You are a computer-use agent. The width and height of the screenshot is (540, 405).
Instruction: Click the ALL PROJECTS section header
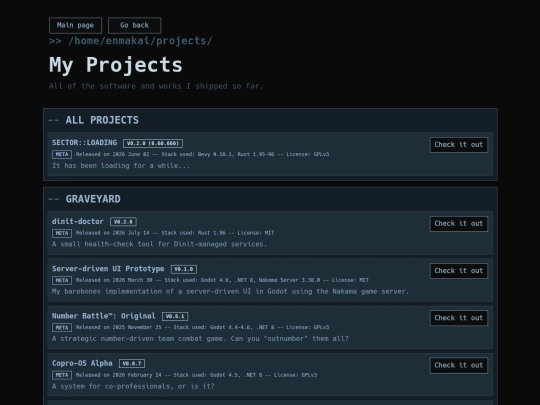(102, 120)
